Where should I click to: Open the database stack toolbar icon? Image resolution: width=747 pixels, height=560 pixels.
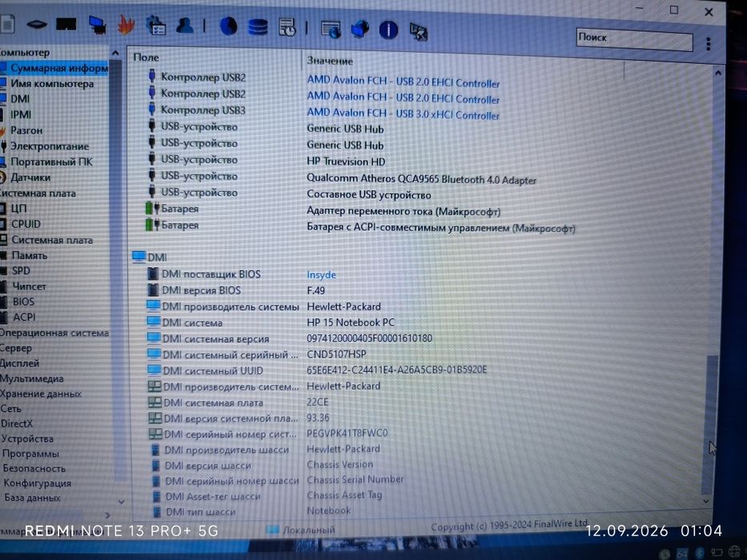tap(258, 27)
